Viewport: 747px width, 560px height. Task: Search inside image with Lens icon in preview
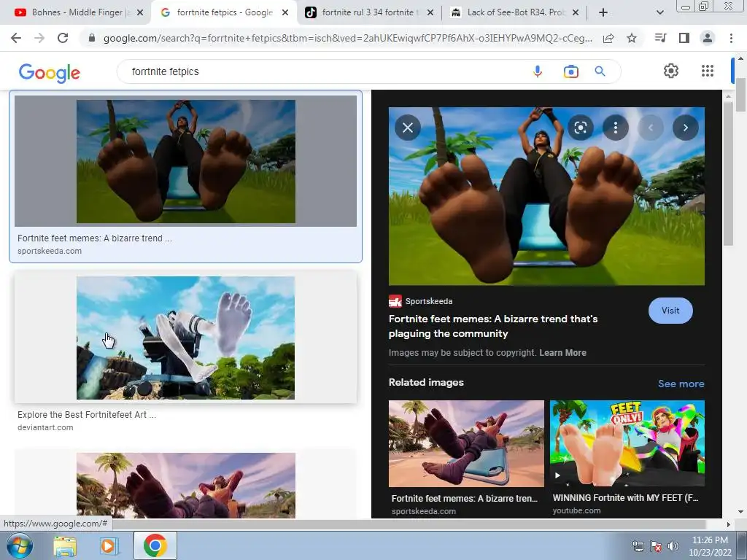[580, 128]
